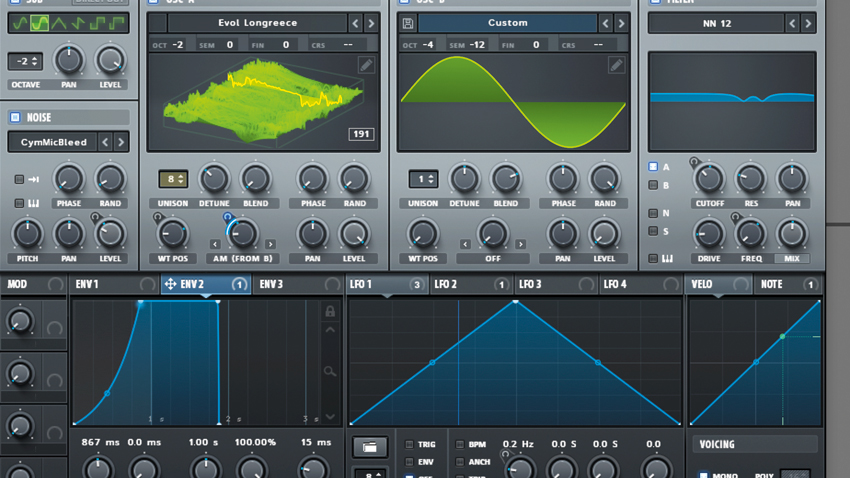Viewport: 850px width, 478px height.
Task: Click the OSC B save wavetable icon
Action: [408, 23]
